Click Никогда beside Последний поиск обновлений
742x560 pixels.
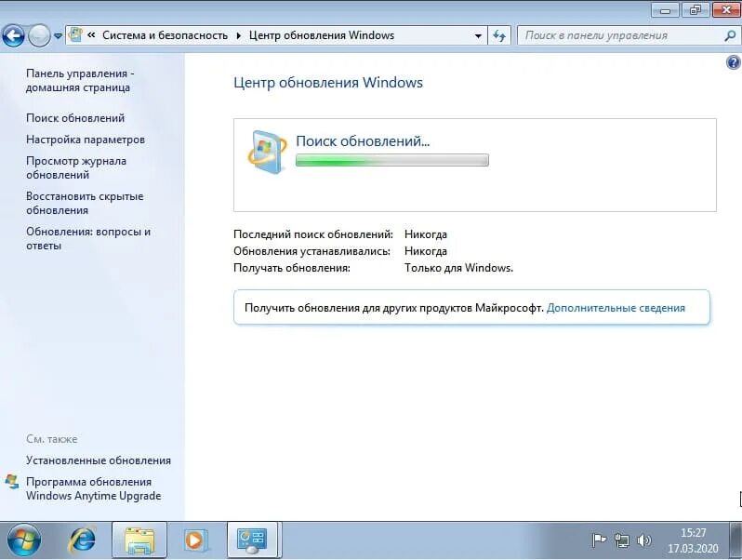426,234
